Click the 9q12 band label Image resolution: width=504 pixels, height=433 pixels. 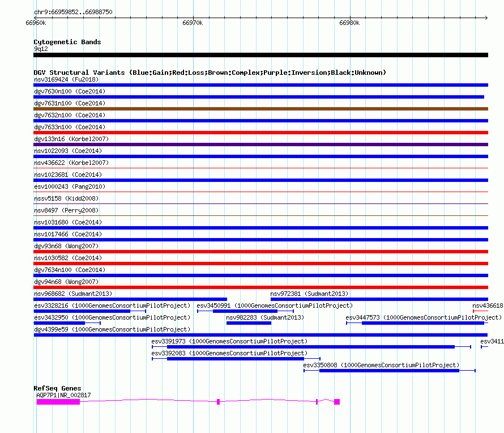pos(41,49)
